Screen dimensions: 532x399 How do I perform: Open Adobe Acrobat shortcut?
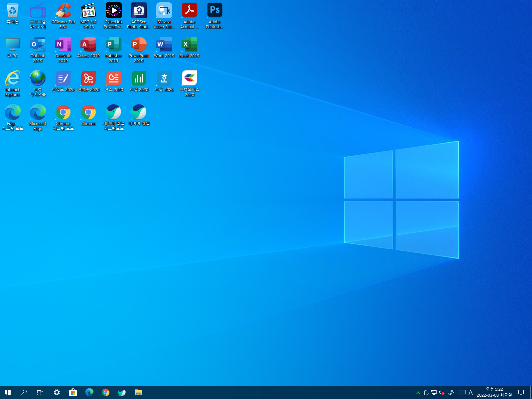coord(190,16)
